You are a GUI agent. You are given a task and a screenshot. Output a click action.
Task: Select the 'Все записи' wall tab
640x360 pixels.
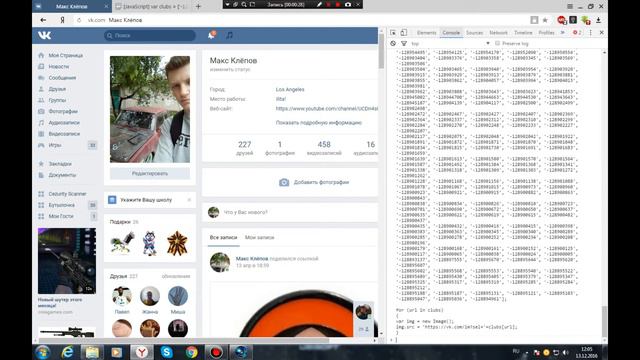(x=223, y=237)
